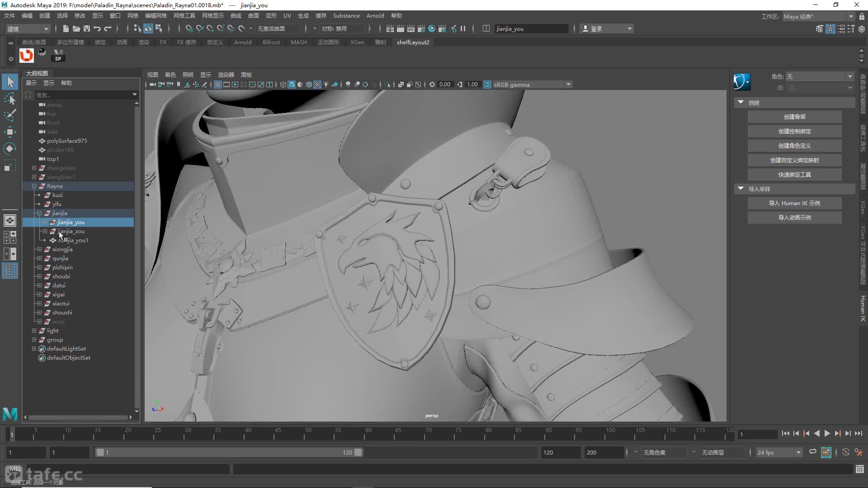Click the 创建角色定义 button
Viewport: 868px width, 488px height.
point(794,145)
